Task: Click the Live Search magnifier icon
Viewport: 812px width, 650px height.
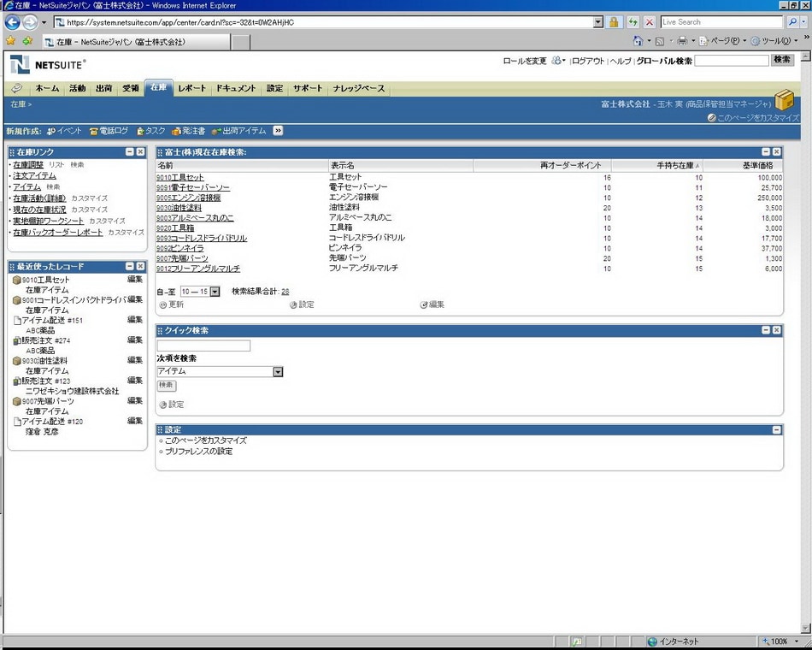Action: (x=791, y=22)
